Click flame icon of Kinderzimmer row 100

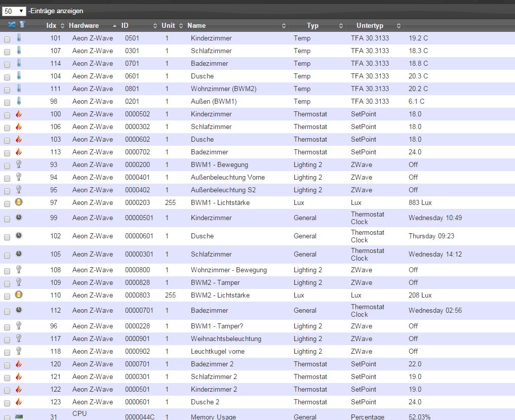click(x=19, y=114)
